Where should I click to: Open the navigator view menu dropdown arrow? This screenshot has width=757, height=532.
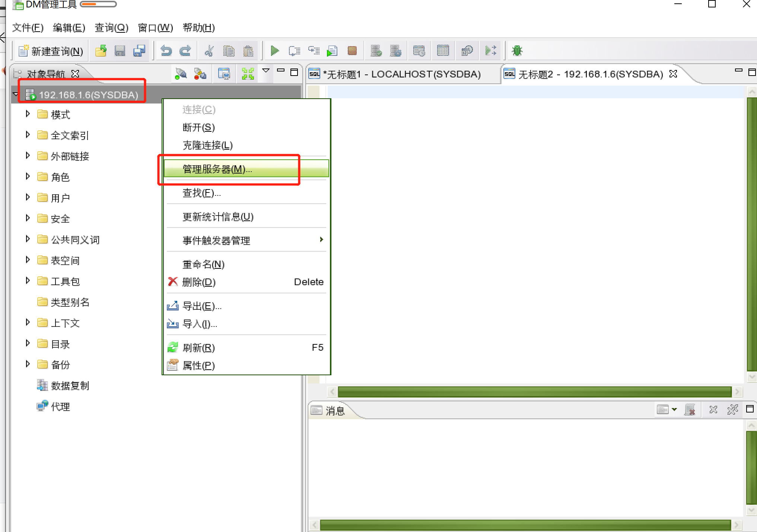(x=266, y=71)
